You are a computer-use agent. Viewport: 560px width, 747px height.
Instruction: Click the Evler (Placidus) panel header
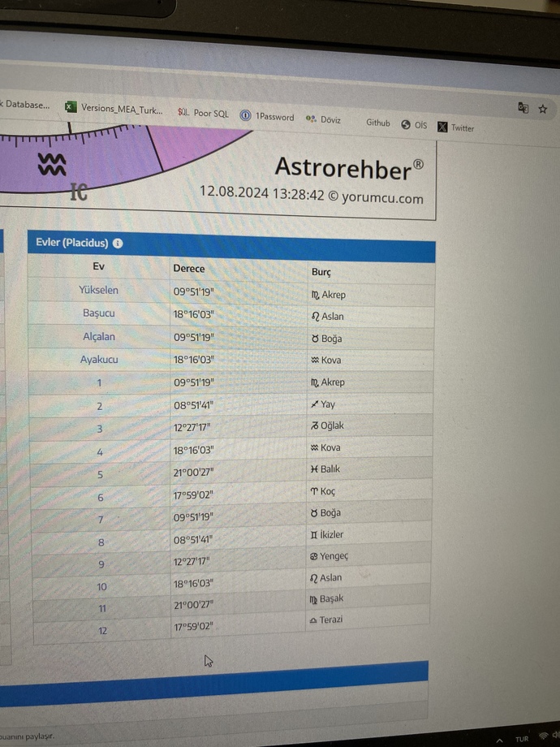231,246
